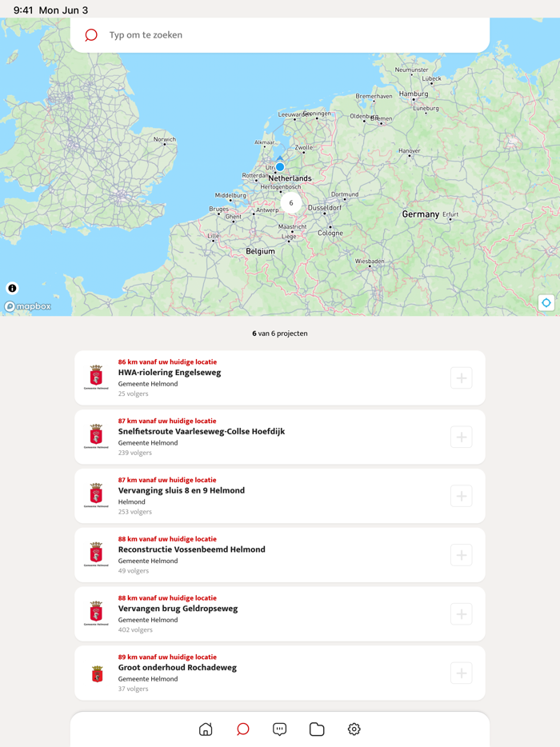560x747 pixels.
Task: Tap the Mapbox logo
Action: point(28,306)
